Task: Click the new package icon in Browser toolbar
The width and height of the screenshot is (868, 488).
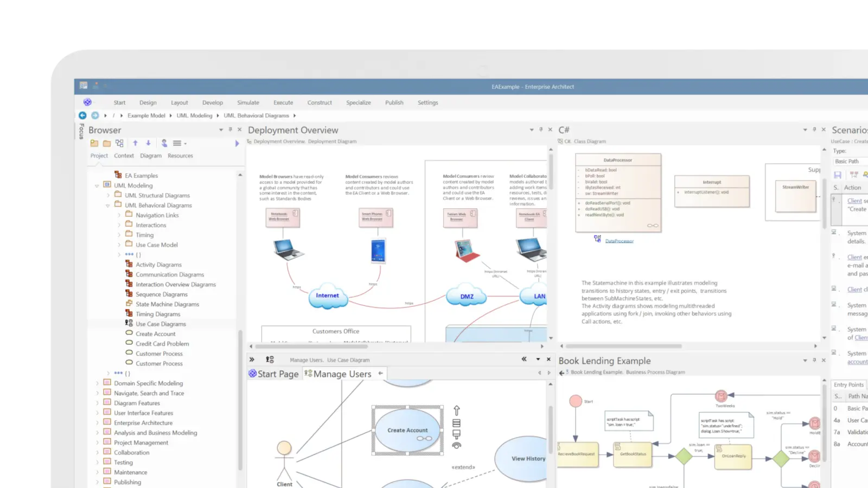Action: [94, 143]
